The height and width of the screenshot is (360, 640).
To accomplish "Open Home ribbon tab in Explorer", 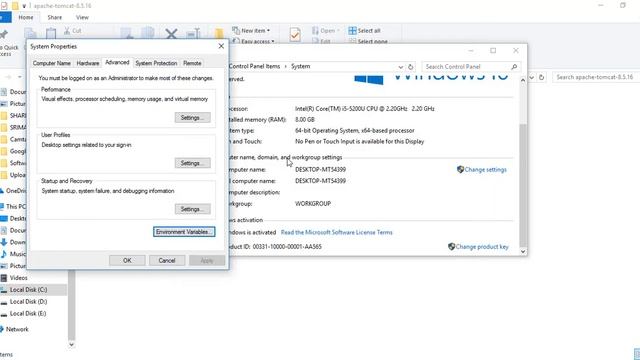I will 26,18.
